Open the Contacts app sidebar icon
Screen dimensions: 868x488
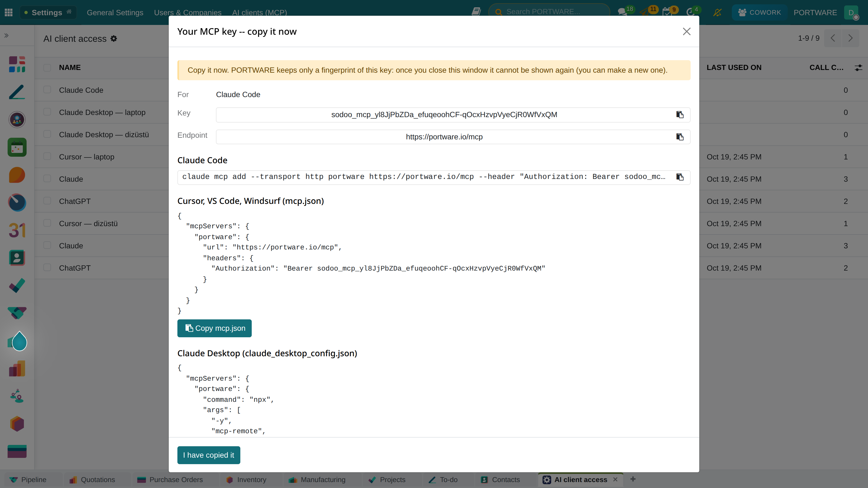pyautogui.click(x=17, y=258)
